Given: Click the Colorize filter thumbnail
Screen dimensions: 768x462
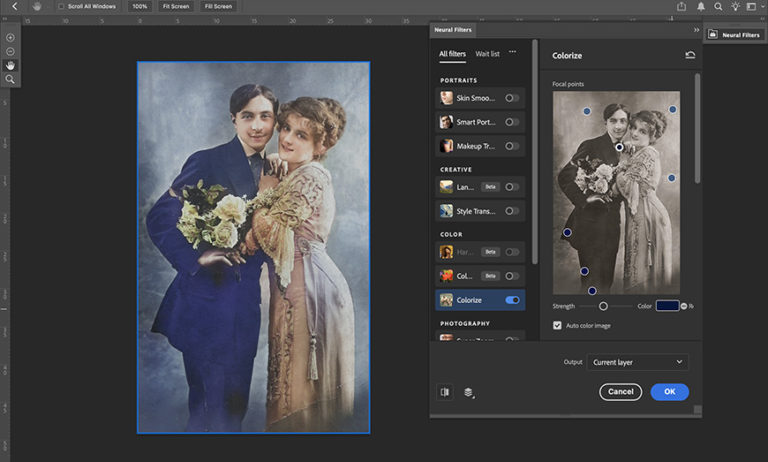Looking at the screenshot, I should 446,300.
